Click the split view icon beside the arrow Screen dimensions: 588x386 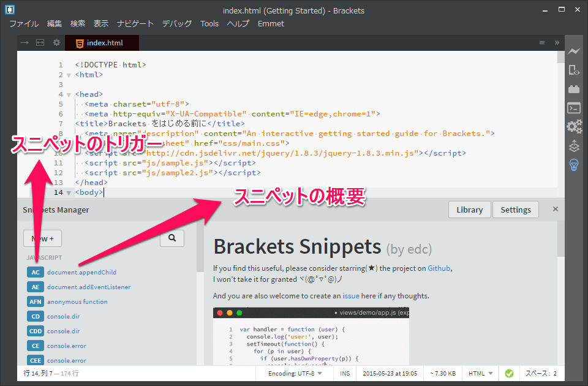pyautogui.click(x=40, y=43)
